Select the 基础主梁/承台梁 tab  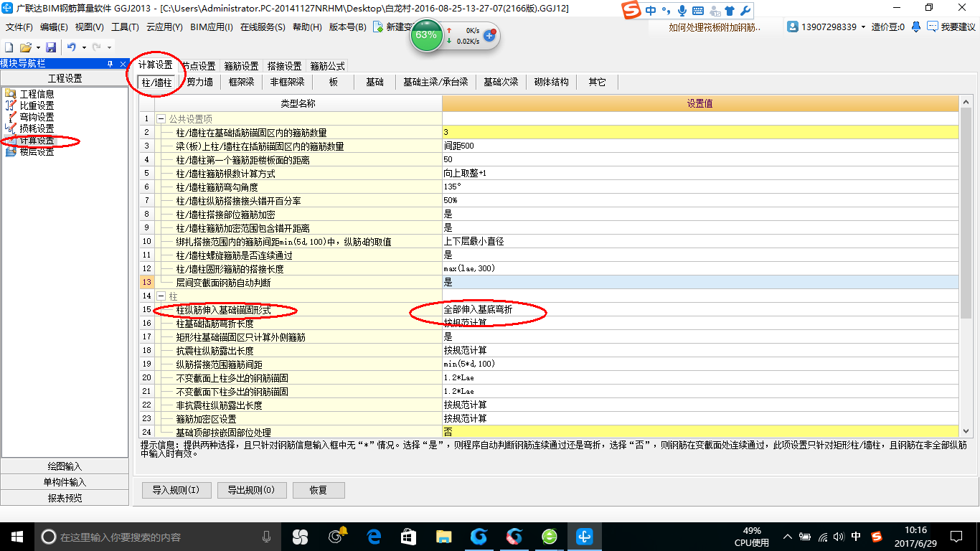click(435, 83)
